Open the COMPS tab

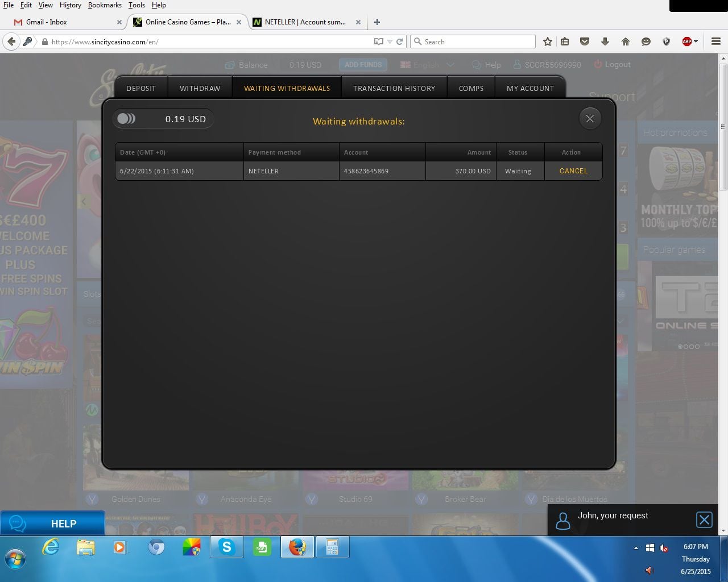(471, 88)
